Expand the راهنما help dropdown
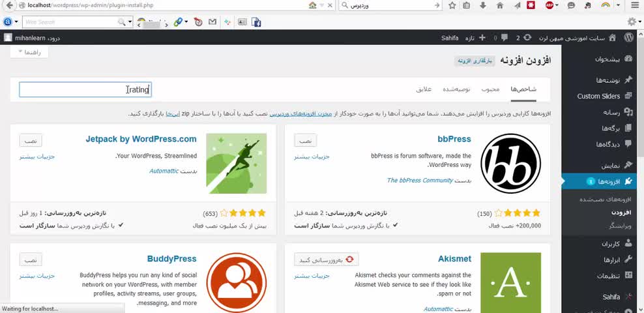The image size is (644, 313). 29,52
